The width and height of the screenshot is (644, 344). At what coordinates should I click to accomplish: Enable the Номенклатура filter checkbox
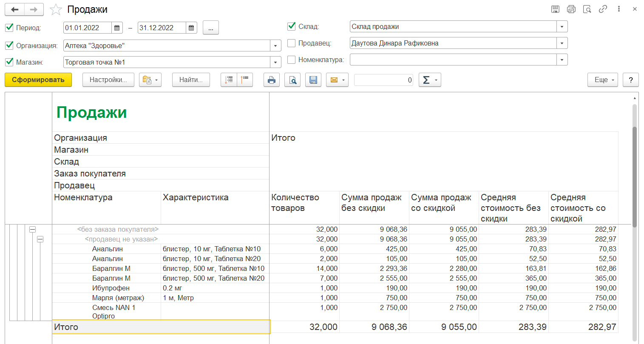point(292,60)
